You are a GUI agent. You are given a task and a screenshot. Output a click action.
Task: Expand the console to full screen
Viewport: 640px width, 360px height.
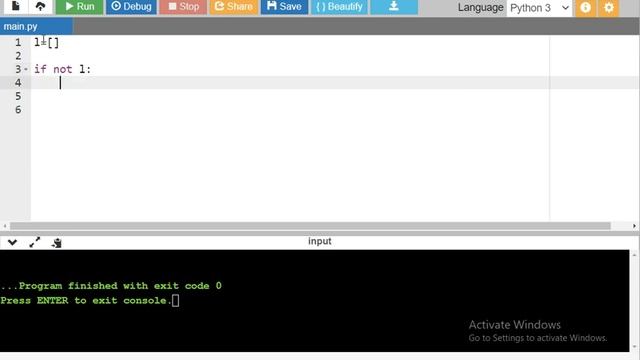tap(35, 242)
